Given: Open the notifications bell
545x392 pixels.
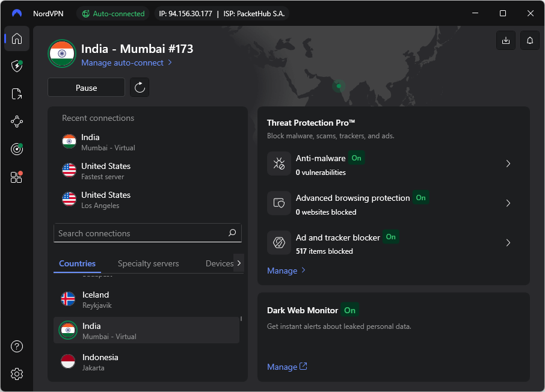Looking at the screenshot, I should (529, 40).
